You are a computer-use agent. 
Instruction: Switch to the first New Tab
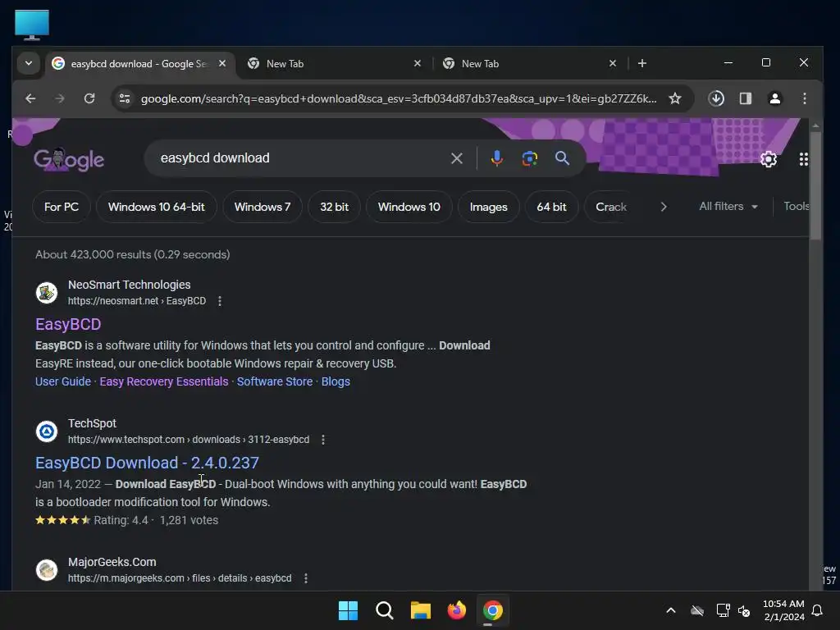[333, 64]
